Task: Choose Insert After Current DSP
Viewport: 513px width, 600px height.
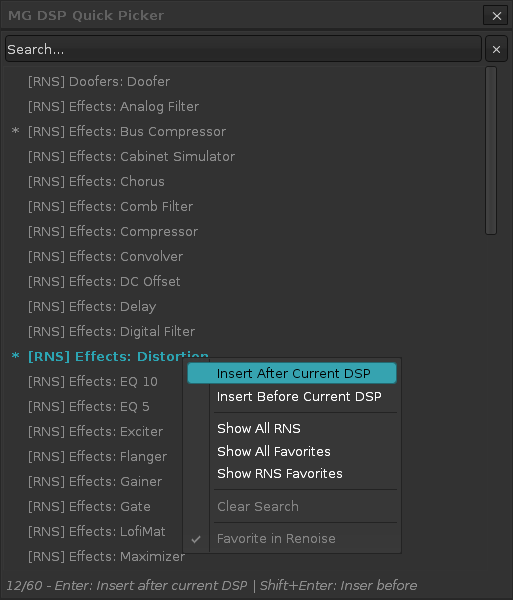Action: pos(292,373)
